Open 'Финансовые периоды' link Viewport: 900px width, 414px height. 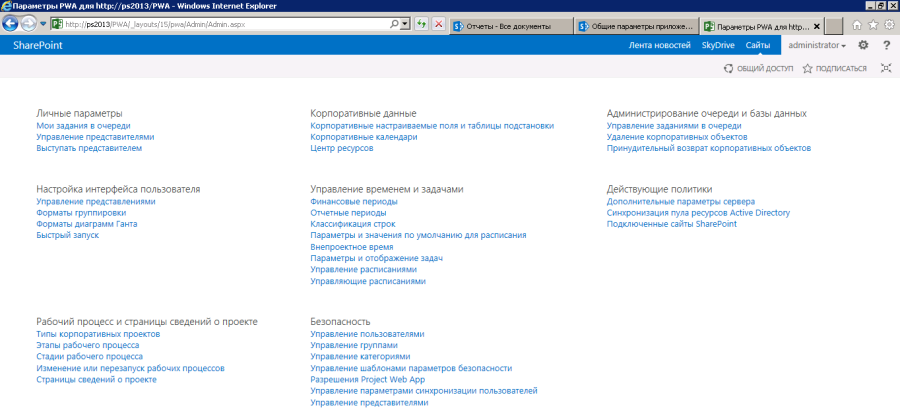(x=354, y=202)
